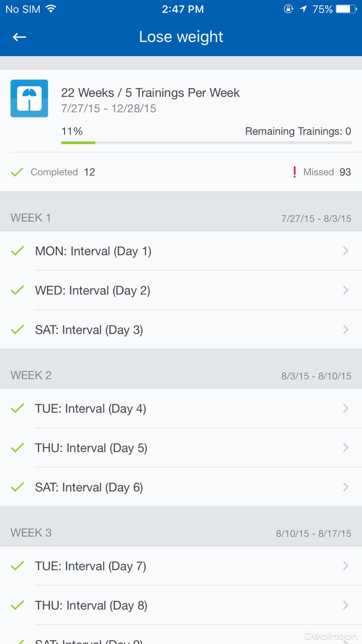
Task: Tap the WEEK 2 section header
Action: point(31,375)
